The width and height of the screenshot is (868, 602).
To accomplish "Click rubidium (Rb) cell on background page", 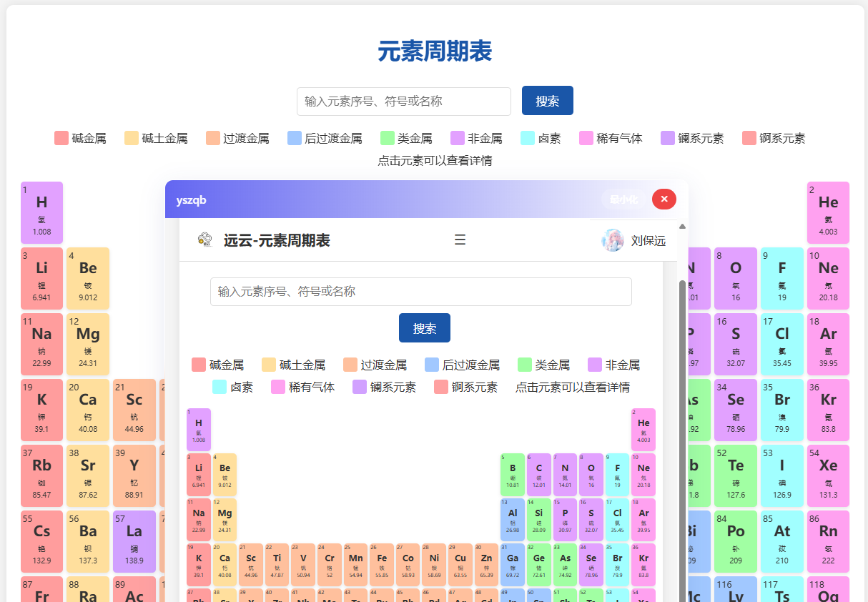I will point(42,475).
